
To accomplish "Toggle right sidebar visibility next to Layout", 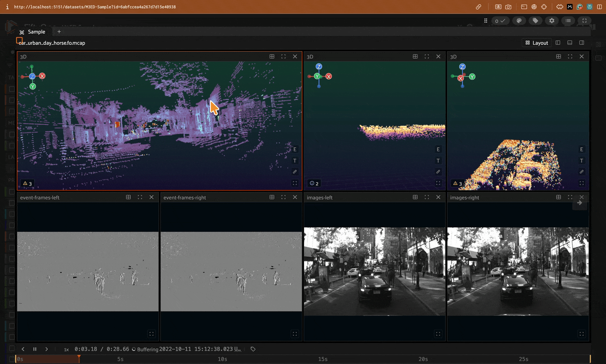I will [581, 43].
